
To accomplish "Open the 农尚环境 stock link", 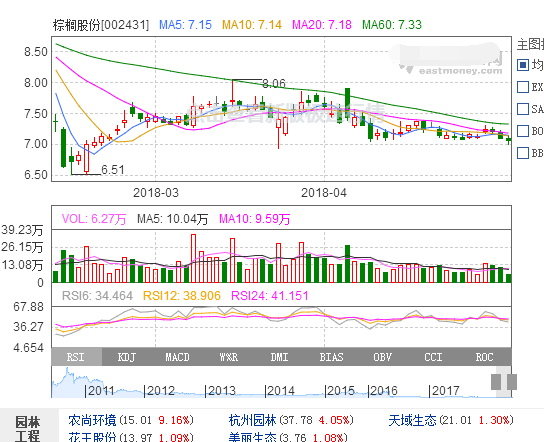I will coord(92,420).
